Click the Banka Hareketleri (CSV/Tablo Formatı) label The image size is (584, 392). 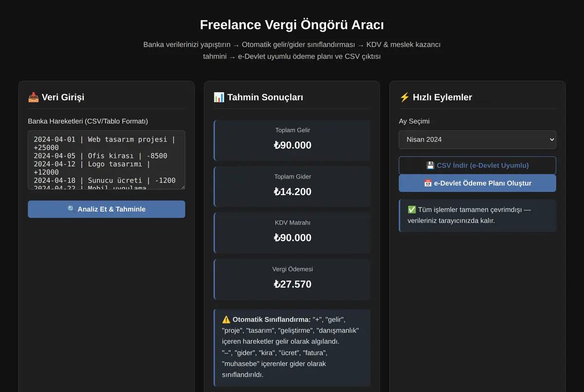[88, 121]
